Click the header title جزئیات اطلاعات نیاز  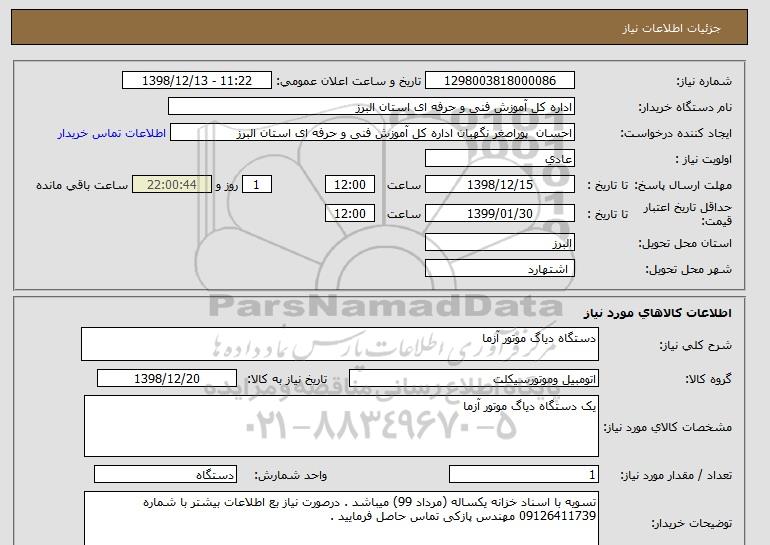(671, 28)
